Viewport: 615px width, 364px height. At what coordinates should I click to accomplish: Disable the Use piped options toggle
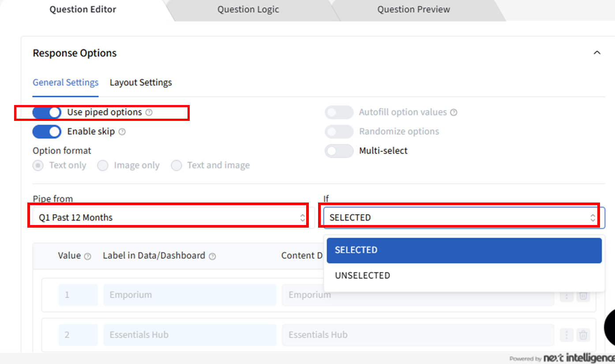(x=47, y=113)
